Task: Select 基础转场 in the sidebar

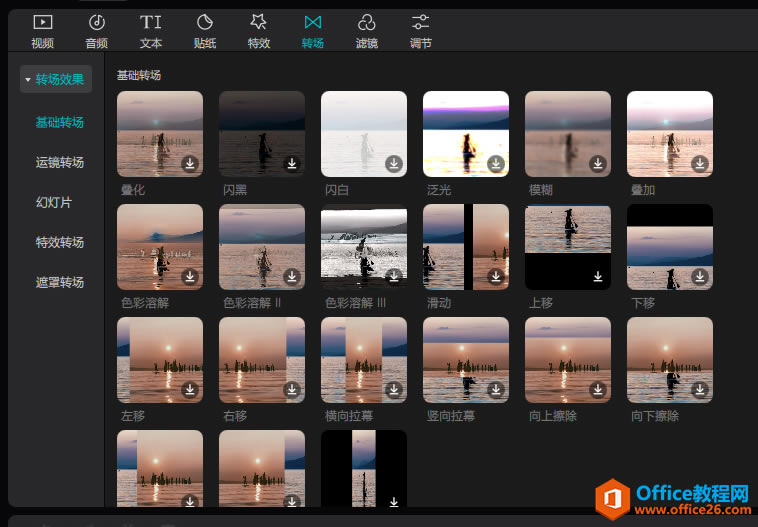Action: 59,122
